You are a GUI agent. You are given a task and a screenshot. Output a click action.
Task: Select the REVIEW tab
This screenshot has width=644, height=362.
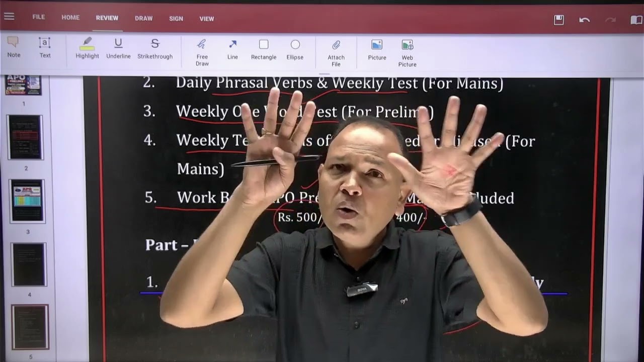(x=107, y=18)
